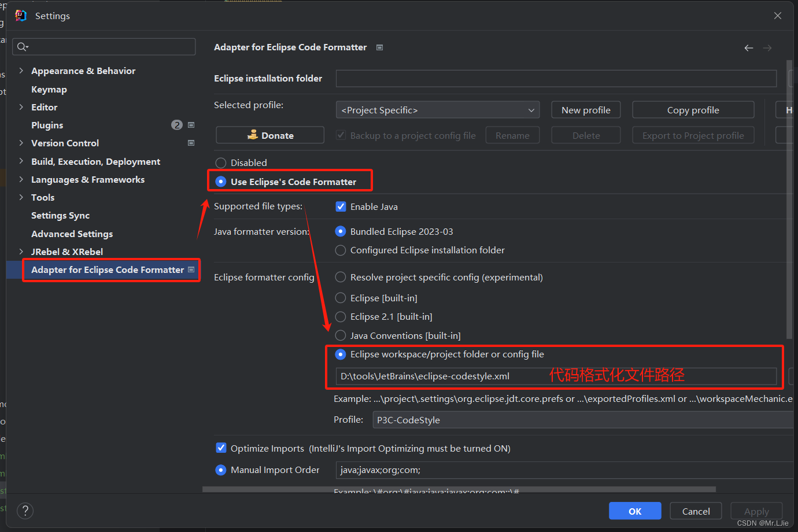Screen dimensions: 798x532
Task: Click the IntelliJ logo in the title bar
Action: coord(21,16)
